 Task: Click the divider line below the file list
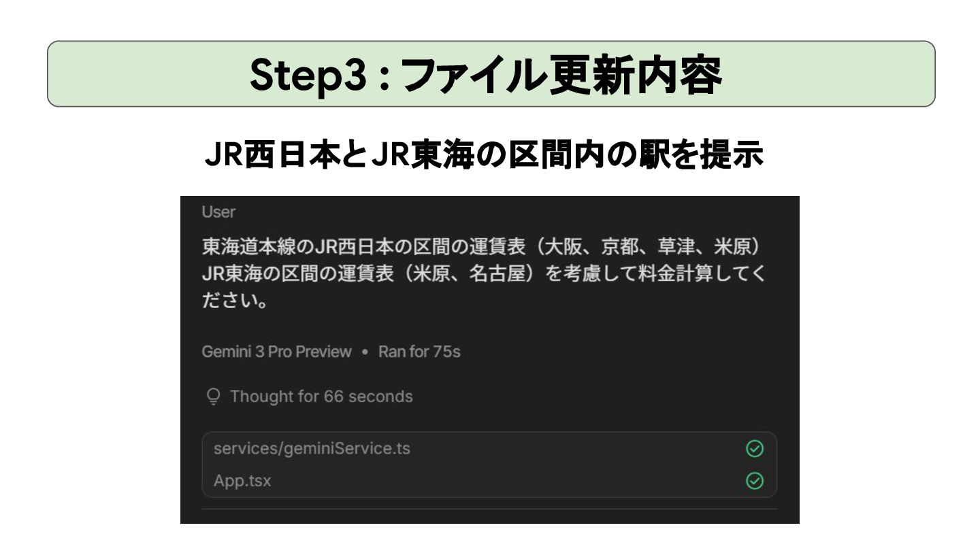click(489, 509)
